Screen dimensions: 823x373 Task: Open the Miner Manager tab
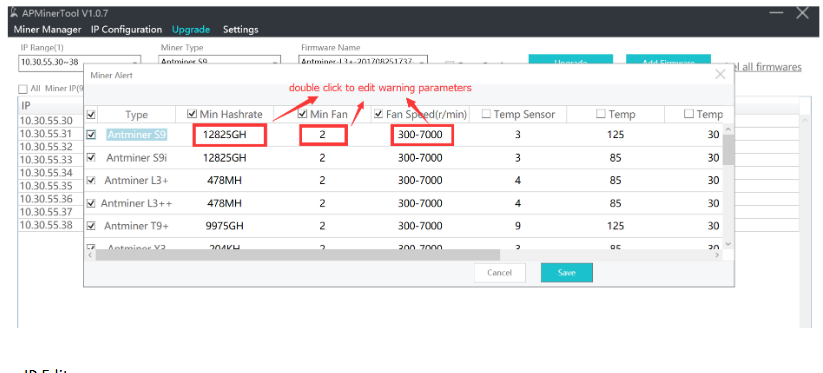48,29
